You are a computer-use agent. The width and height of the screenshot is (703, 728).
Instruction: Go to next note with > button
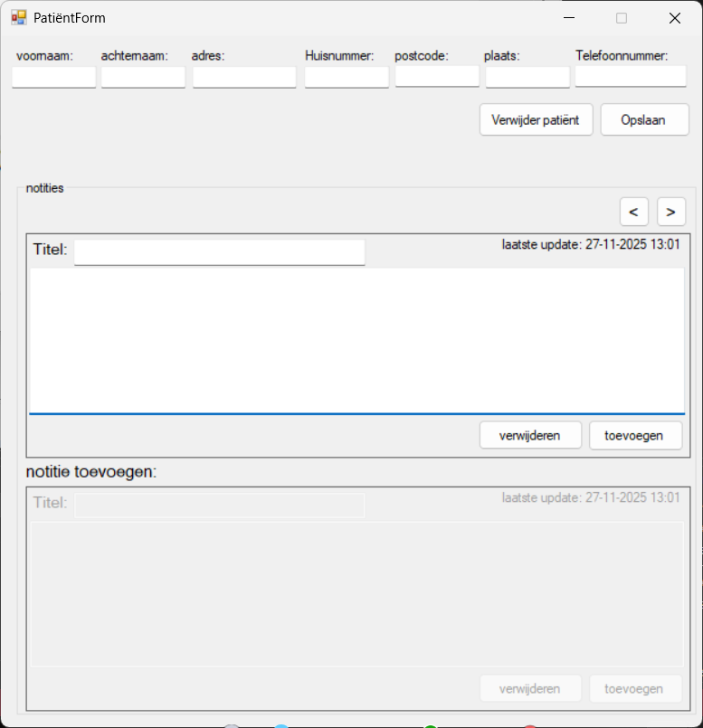click(670, 212)
